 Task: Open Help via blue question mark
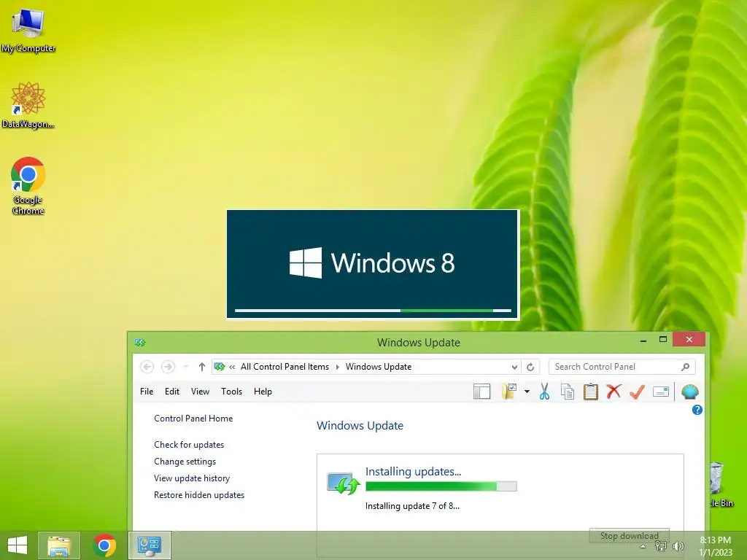coord(697,410)
